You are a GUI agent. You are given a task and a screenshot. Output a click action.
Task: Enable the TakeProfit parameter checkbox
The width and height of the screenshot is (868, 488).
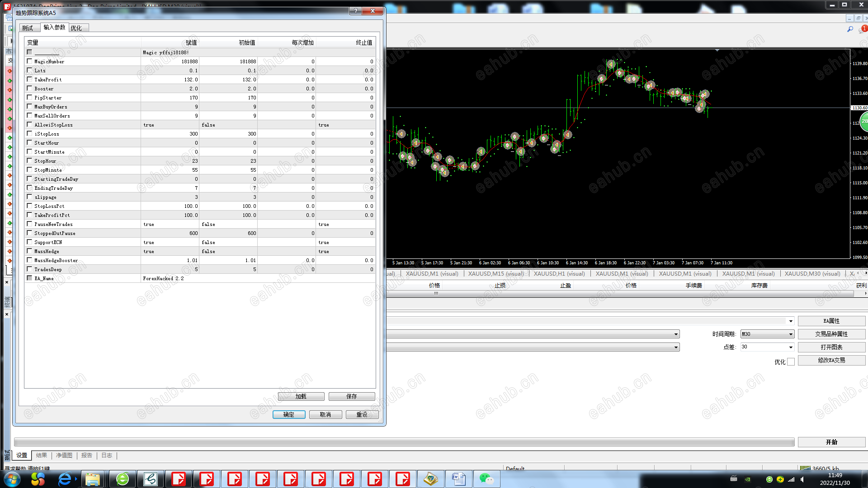(29, 80)
